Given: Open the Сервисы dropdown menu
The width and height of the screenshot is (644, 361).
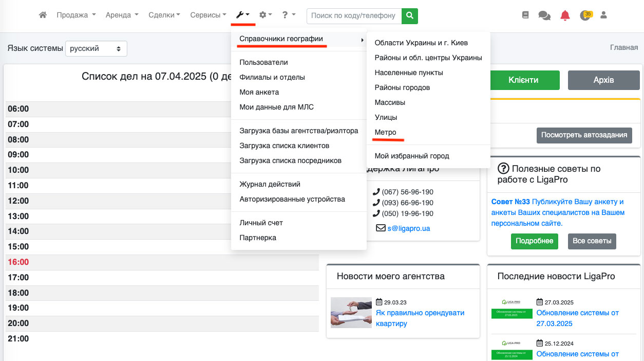Looking at the screenshot, I should point(208,15).
